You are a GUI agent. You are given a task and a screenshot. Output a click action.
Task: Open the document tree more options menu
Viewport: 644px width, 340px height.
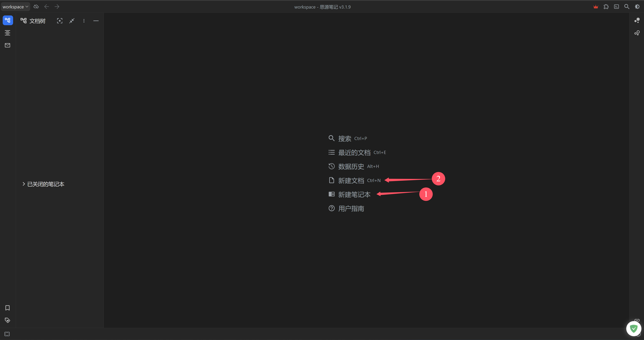[x=84, y=21]
